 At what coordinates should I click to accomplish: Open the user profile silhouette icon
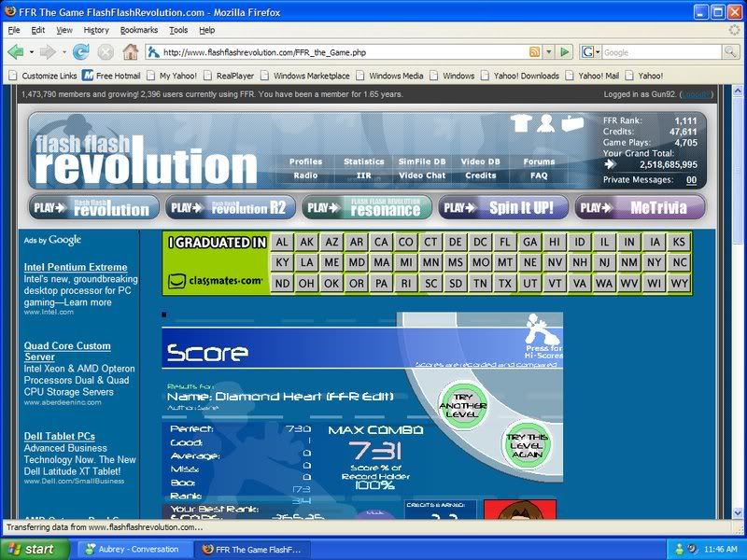pyautogui.click(x=546, y=123)
